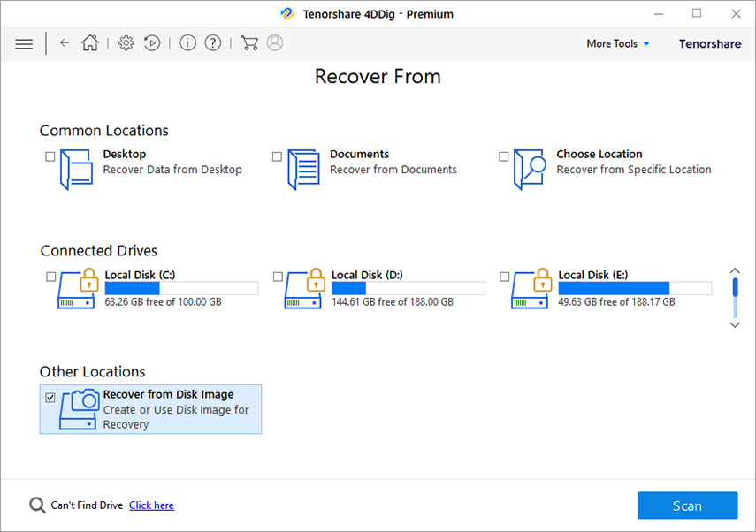This screenshot has width=756, height=532.
Task: Click "49.63 GB free of 188.17 GB" text
Action: (616, 302)
